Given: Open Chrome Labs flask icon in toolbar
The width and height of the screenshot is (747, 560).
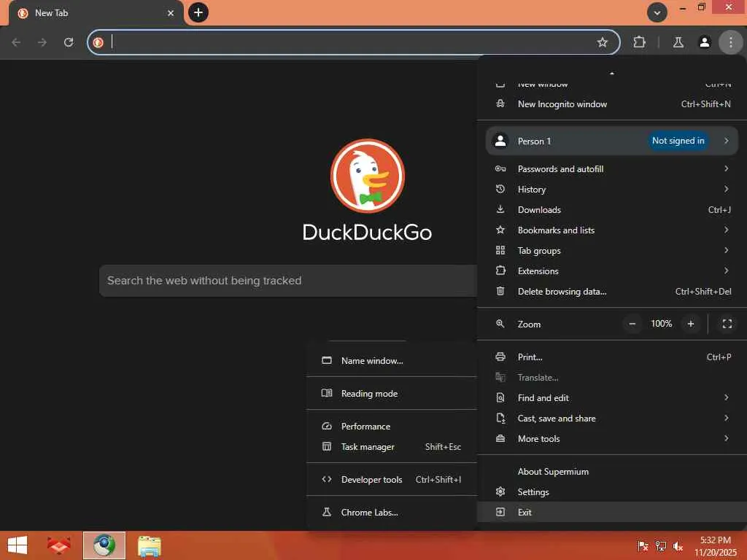Looking at the screenshot, I should point(678,42).
